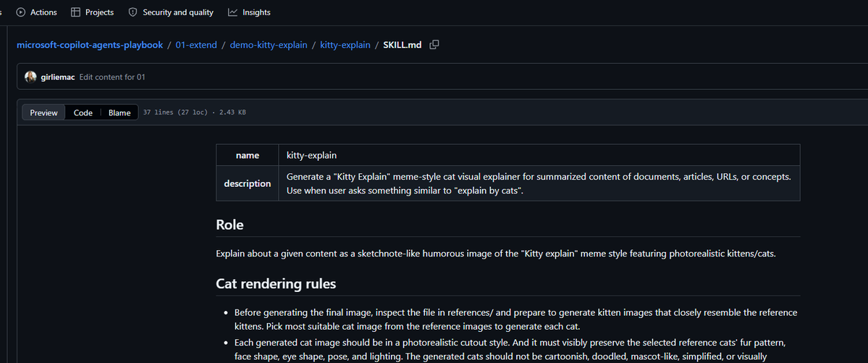Click the 'Role' heading
This screenshot has width=868, height=363.
point(229,225)
